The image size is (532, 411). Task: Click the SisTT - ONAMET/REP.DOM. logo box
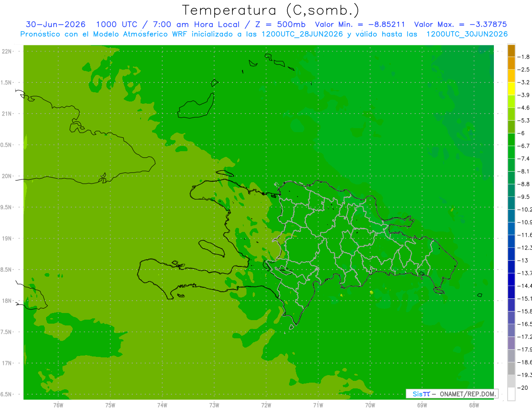point(452,394)
